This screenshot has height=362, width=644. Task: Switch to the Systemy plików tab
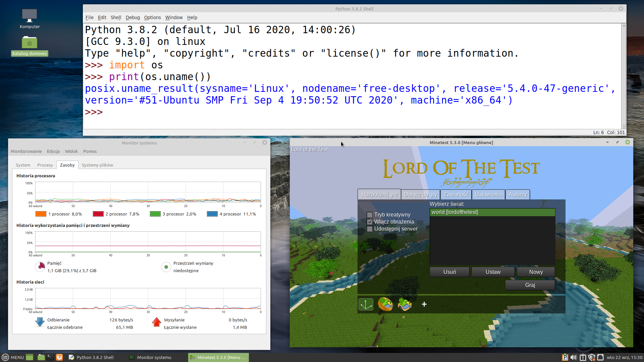(x=97, y=165)
